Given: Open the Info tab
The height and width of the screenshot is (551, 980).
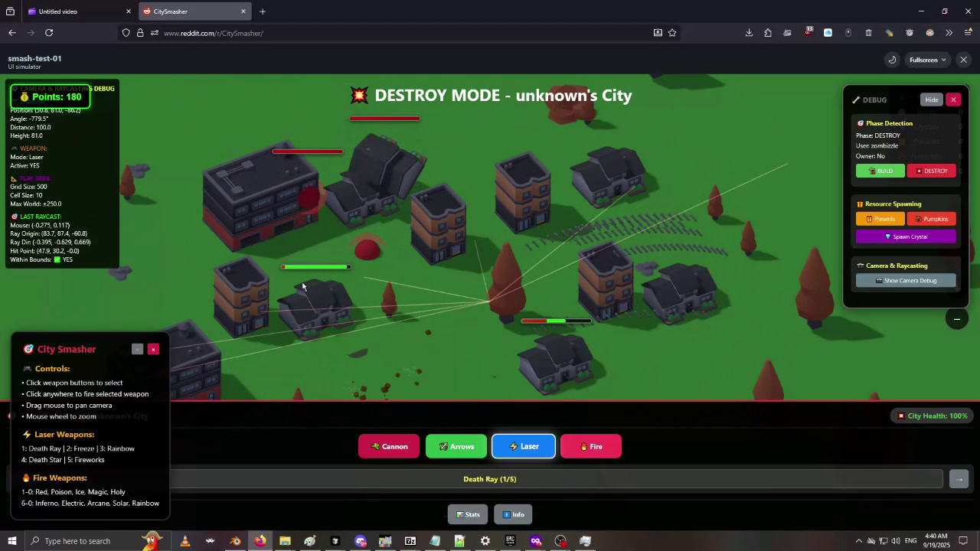Looking at the screenshot, I should (513, 514).
